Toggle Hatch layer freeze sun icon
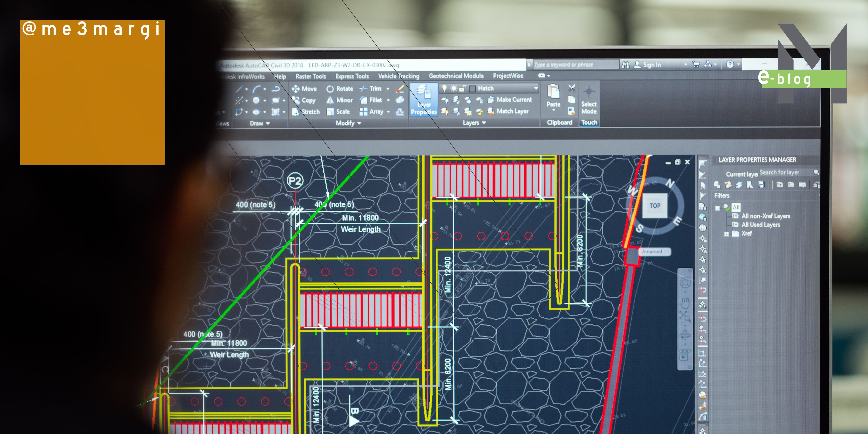868x434 pixels. [454, 88]
